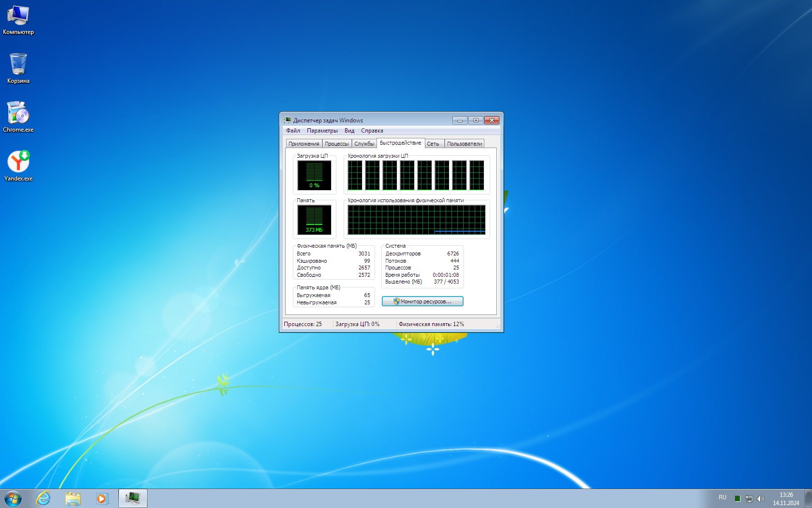Screen dimensions: 812x508
Task: Switch to the Процессы tab
Action: tap(336, 144)
